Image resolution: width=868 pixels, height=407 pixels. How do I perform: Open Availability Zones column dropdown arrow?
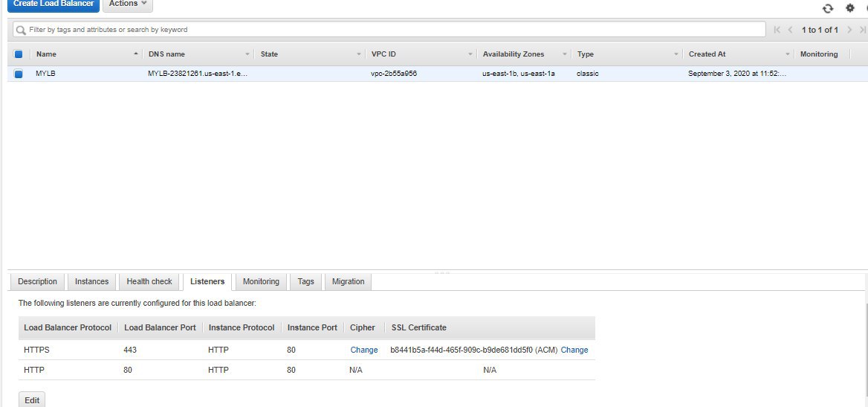pyautogui.click(x=566, y=54)
